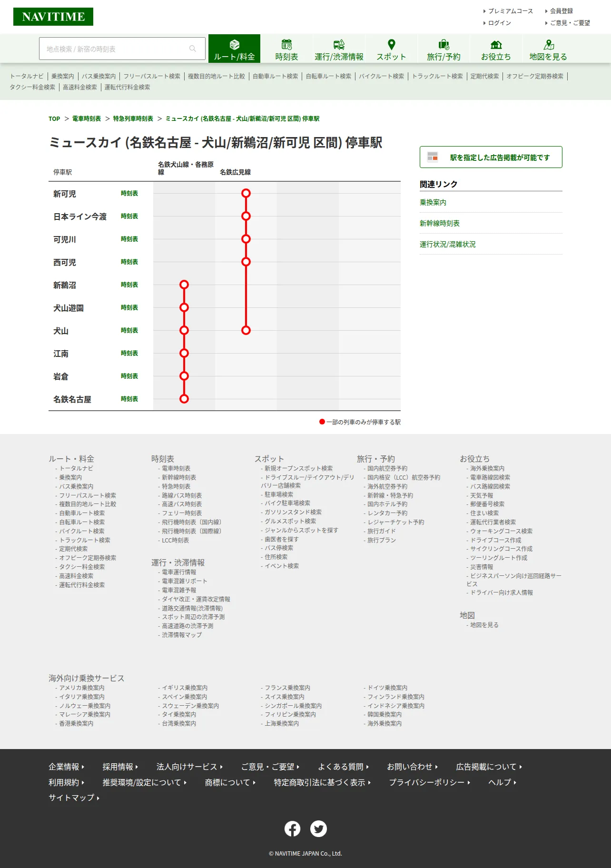Image resolution: width=611 pixels, height=868 pixels.
Task: Click the お役立ち house icon
Action: coord(496,45)
